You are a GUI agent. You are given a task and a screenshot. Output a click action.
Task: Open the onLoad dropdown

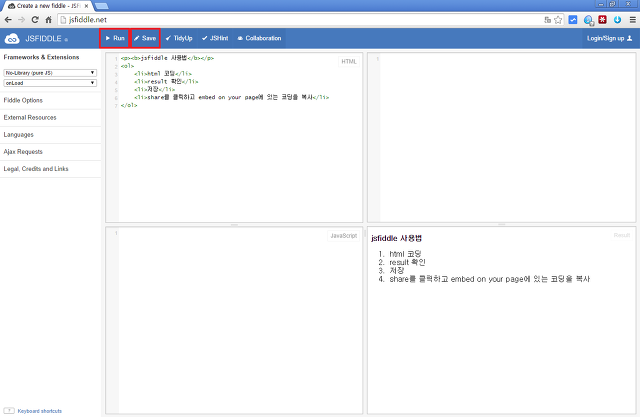(50, 83)
